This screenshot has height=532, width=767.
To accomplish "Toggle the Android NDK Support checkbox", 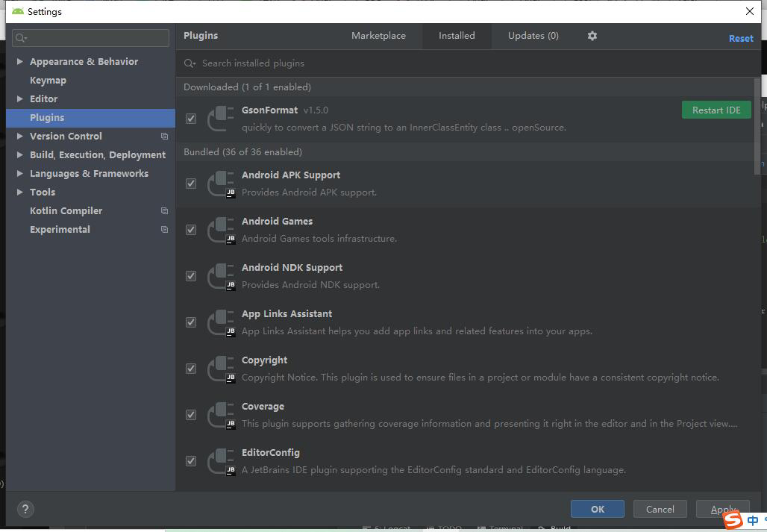I will coord(191,276).
